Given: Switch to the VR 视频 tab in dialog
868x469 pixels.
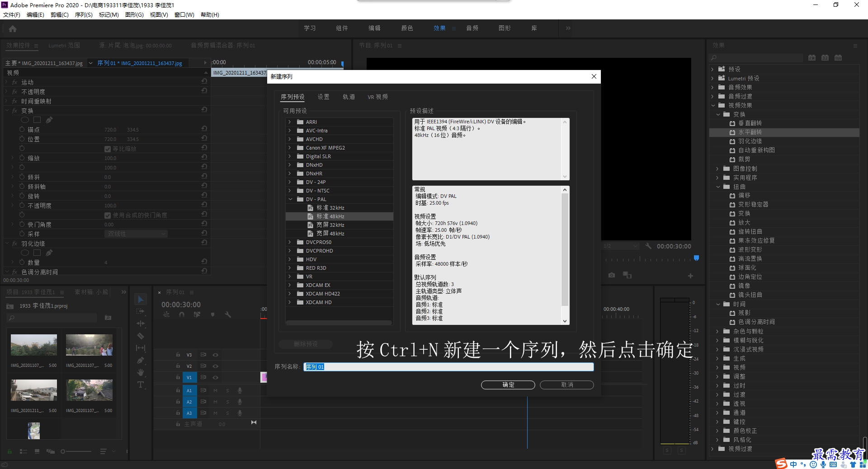Looking at the screenshot, I should click(x=377, y=97).
